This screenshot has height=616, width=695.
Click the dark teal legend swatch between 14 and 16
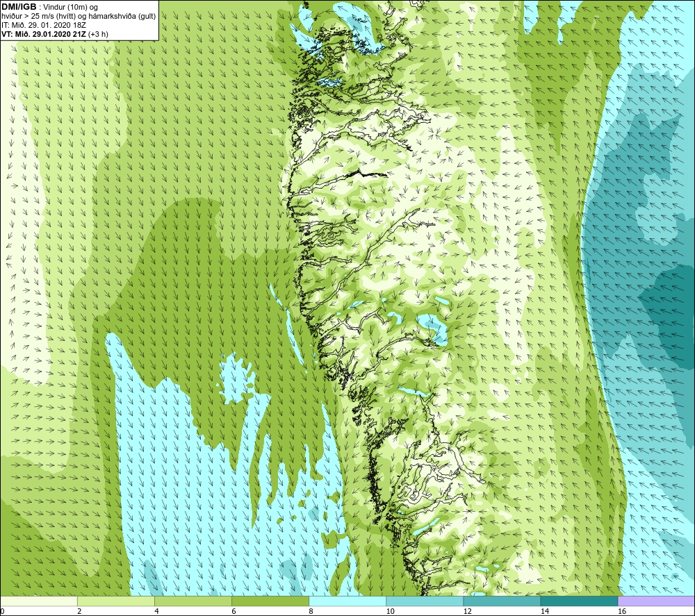(579, 601)
